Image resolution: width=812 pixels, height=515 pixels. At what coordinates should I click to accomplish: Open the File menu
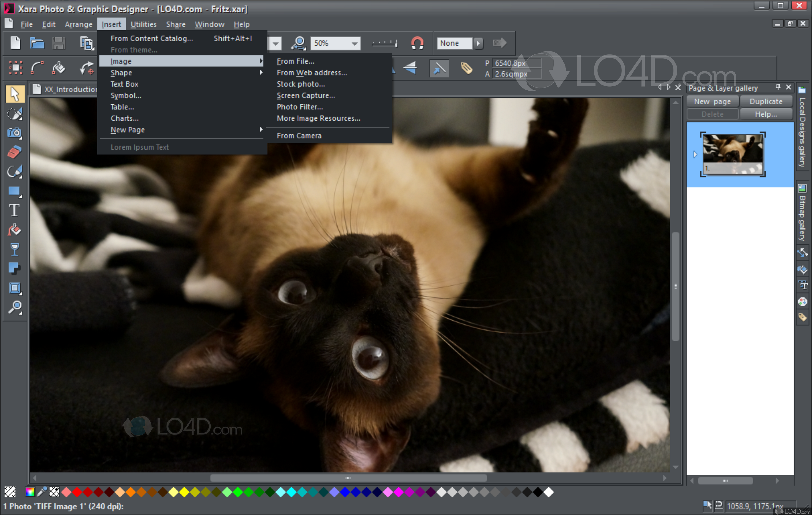[27, 24]
